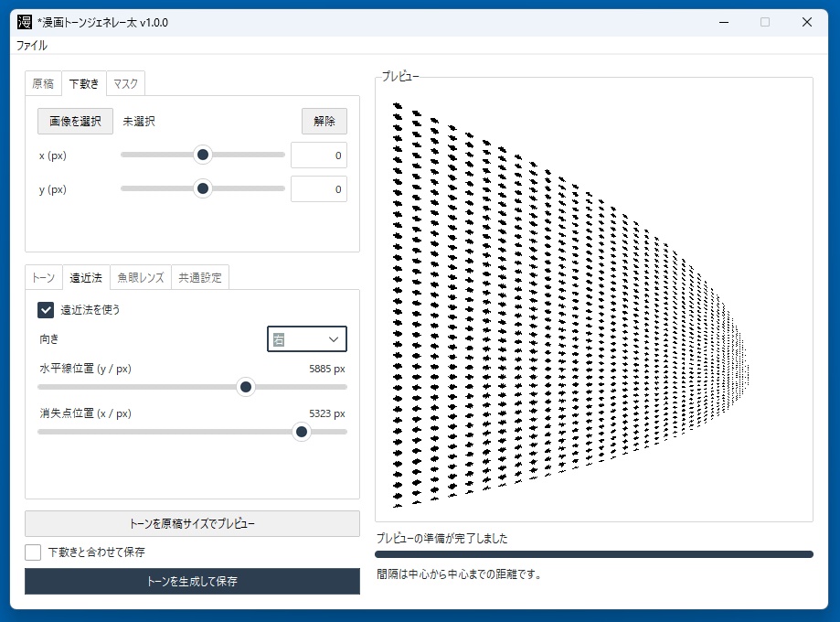Open the 魚眼レンズ tab
840x622 pixels.
coord(141,278)
